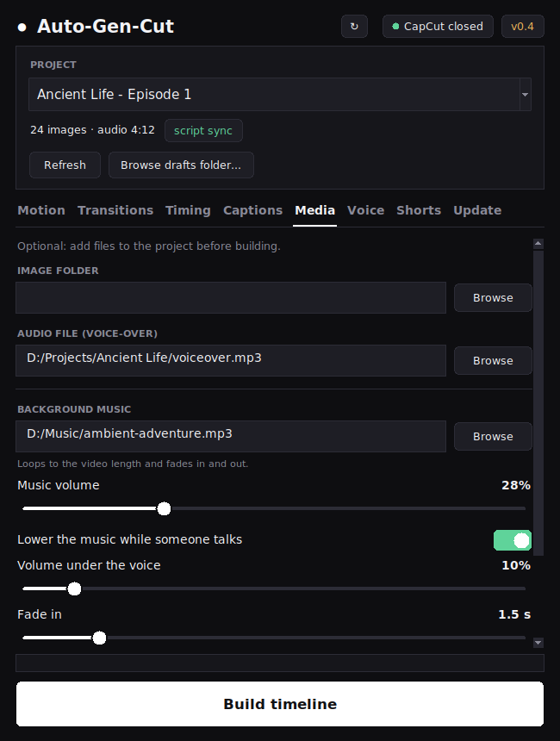This screenshot has width=560, height=741.
Task: Click the scrollbar up arrow
Action: pyautogui.click(x=538, y=244)
